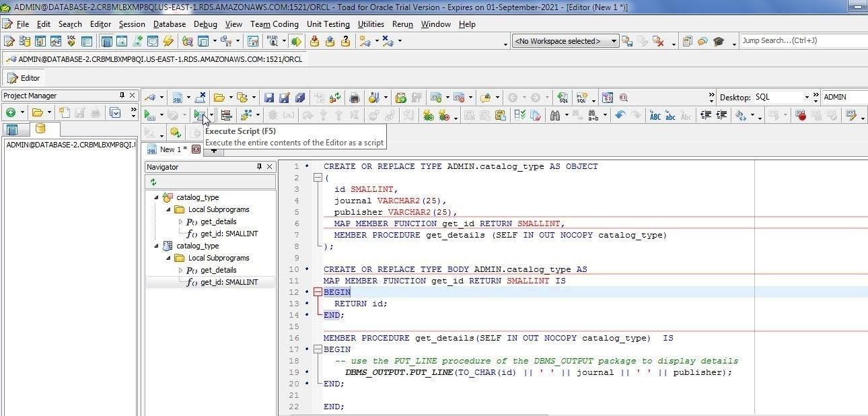Click the text 'RETURN id;' in editor
This screenshot has height=416, width=868.
[361, 304]
